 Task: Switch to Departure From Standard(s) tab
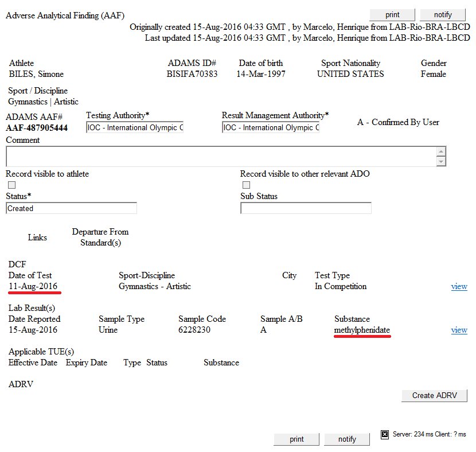tap(100, 237)
